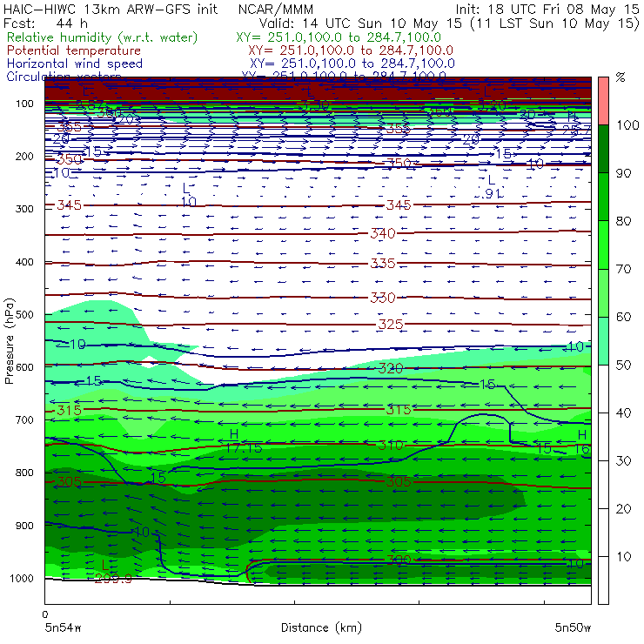Click the red '325' isentrope contour label
Screen dimensions: 644x644
pyautogui.click(x=391, y=325)
